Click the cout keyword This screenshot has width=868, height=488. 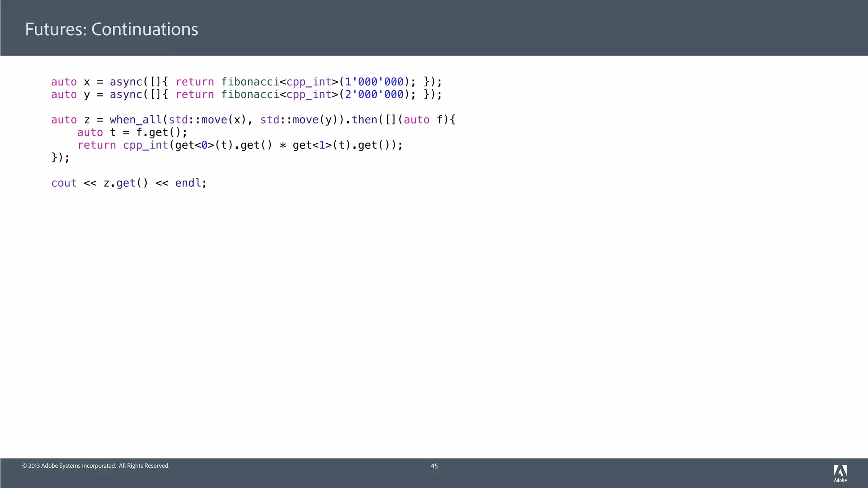[64, 183]
